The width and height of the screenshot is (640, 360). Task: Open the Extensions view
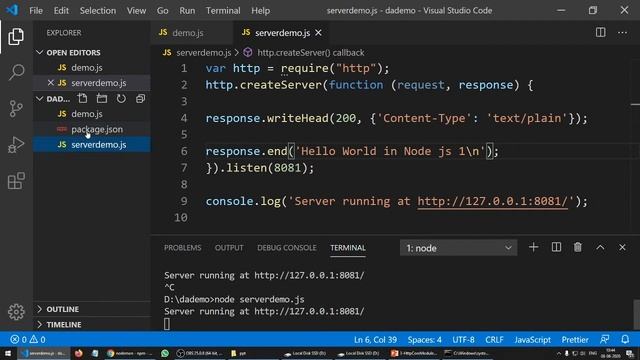tap(16, 181)
